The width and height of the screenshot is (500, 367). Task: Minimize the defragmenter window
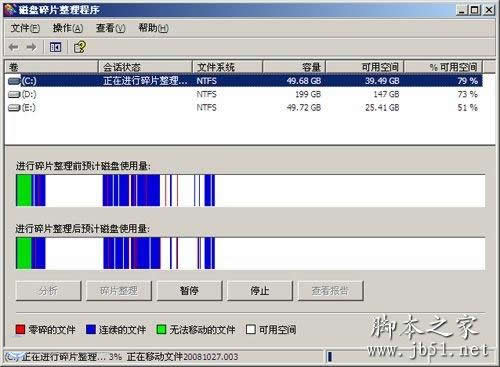[461, 10]
